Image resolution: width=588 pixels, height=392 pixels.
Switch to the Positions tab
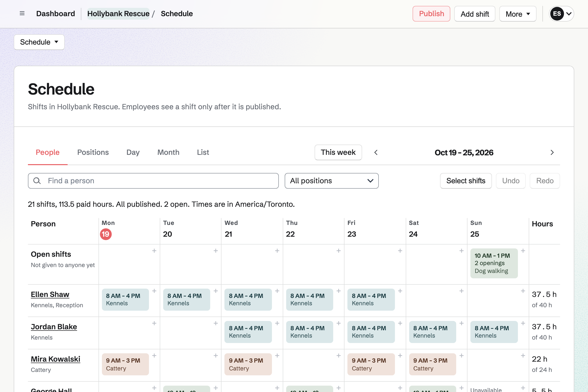(x=93, y=152)
